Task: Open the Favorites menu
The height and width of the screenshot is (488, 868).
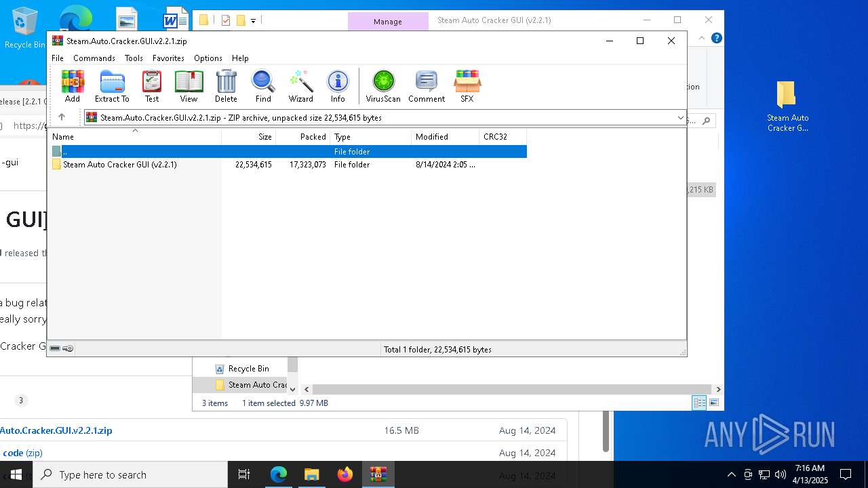Action: click(168, 58)
